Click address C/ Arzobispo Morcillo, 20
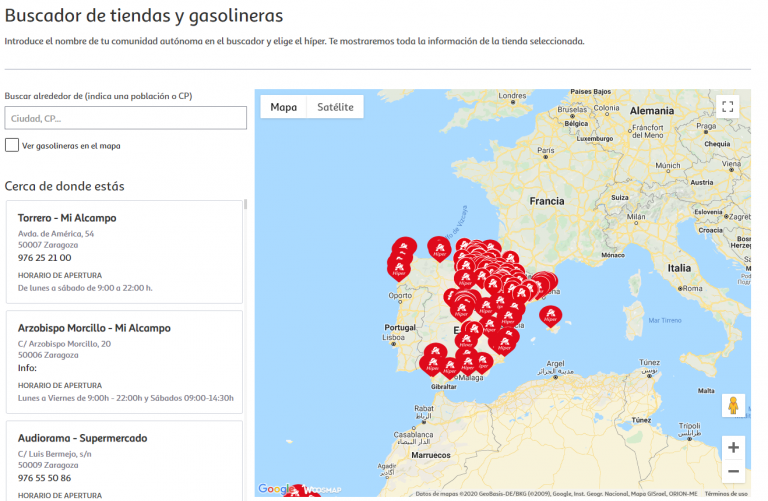This screenshot has height=501, width=768. click(x=64, y=344)
